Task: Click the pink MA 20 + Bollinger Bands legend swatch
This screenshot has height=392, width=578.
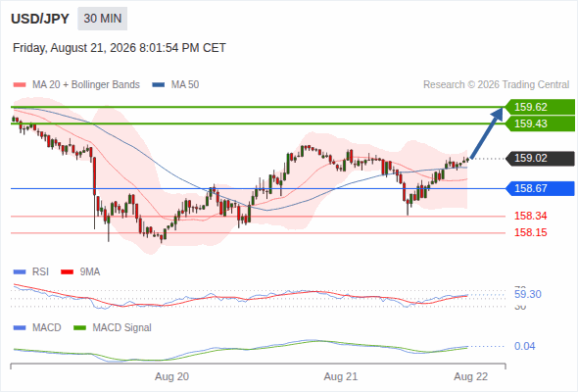Action: coord(20,85)
